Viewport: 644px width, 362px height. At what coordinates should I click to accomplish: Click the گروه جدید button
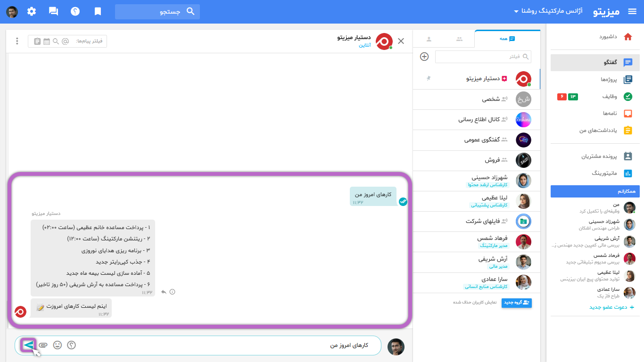pos(517,303)
